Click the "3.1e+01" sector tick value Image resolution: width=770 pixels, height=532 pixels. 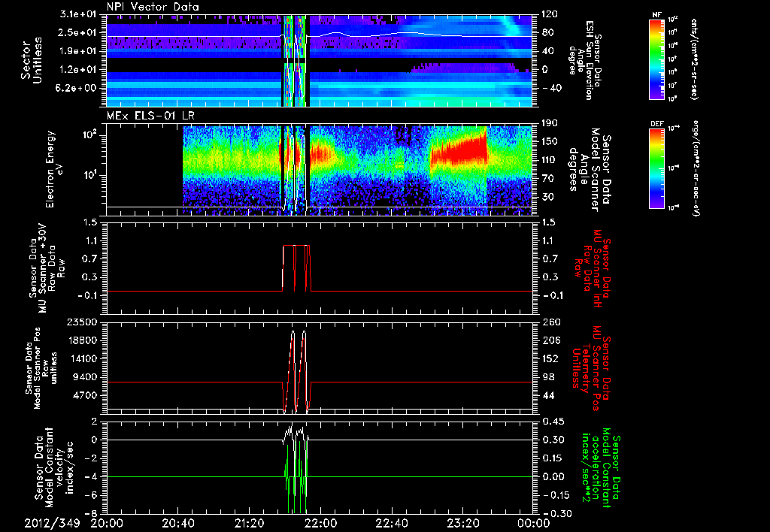coord(78,14)
